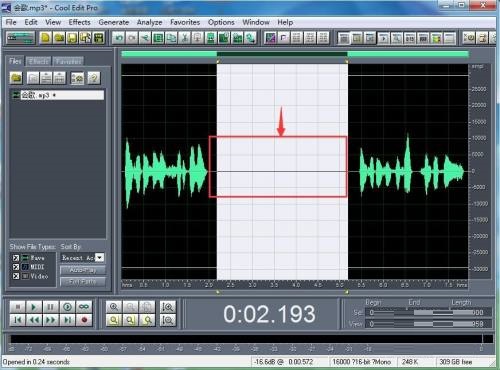Click the Open File folder icon in the Files panel
Screen dimensions: 500x370
(x=16, y=78)
